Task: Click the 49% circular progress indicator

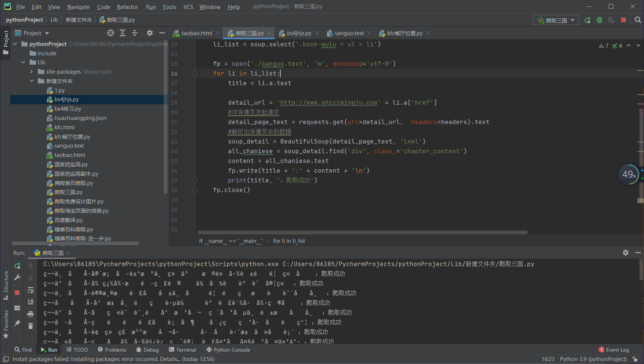Action: click(629, 175)
